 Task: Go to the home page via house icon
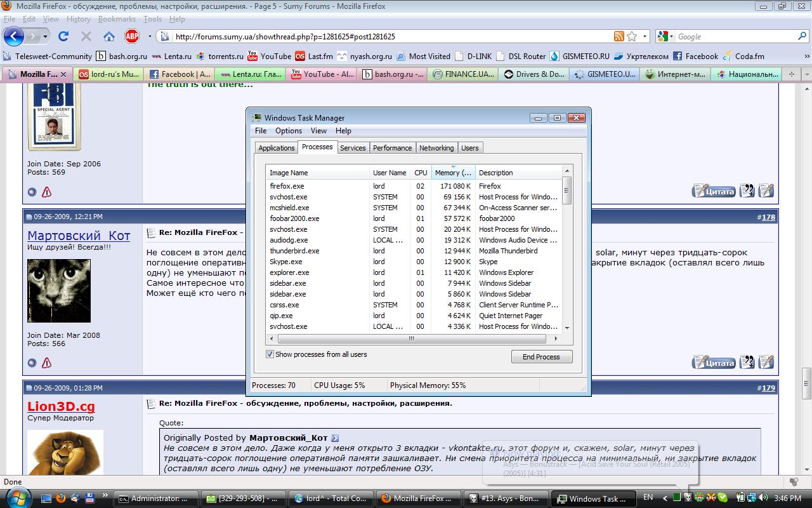click(x=109, y=36)
